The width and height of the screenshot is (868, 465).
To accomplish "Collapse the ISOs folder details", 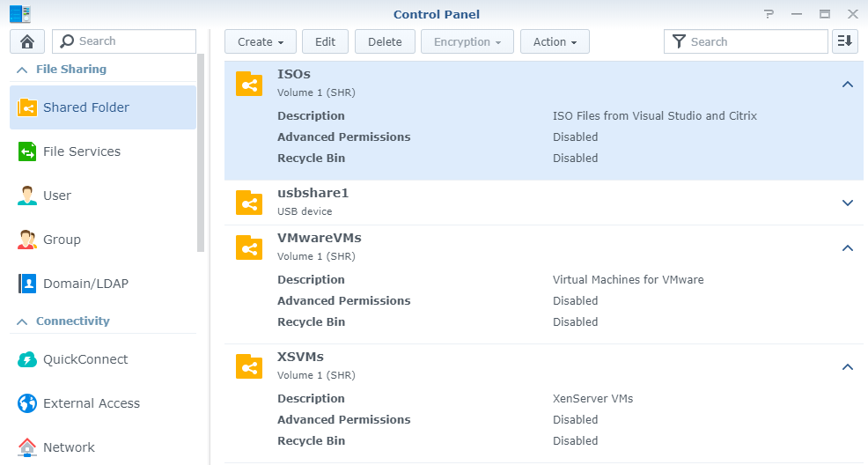I will (x=847, y=85).
